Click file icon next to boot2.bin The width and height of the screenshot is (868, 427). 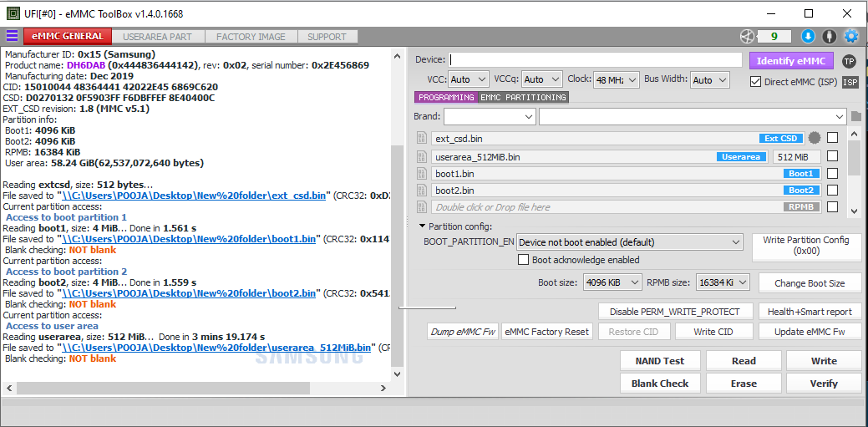422,190
